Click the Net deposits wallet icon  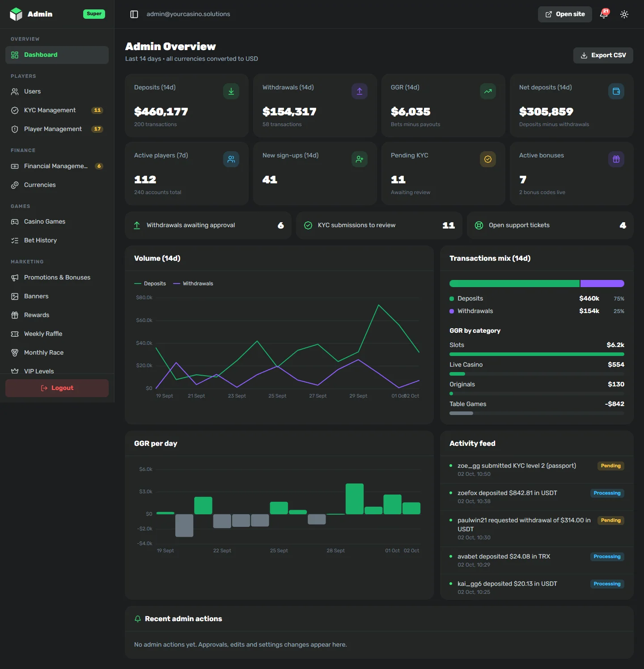[x=616, y=91]
